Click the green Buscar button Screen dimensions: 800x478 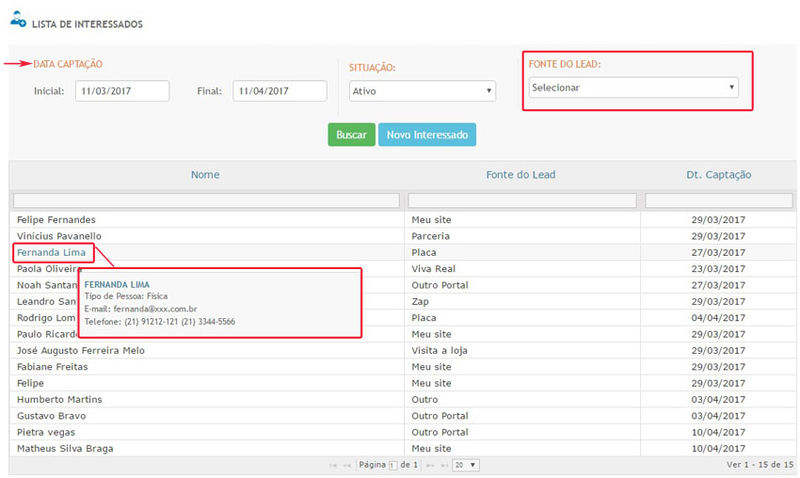(x=351, y=135)
